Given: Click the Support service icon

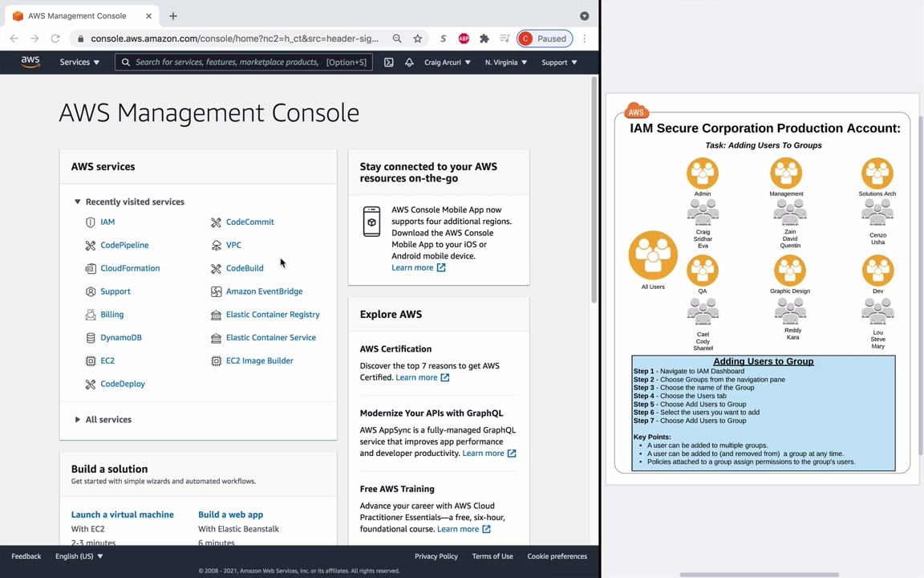Looking at the screenshot, I should click(x=90, y=291).
